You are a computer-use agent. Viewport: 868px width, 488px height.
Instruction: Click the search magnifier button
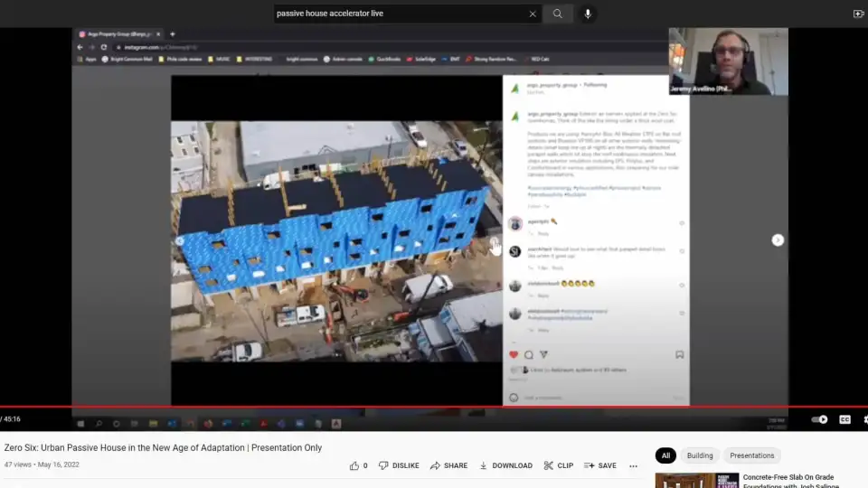pos(558,14)
